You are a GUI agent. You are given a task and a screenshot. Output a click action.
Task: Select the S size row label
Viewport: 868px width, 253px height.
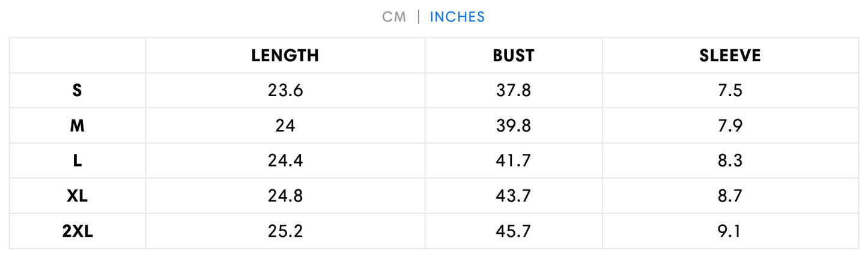[77, 91]
